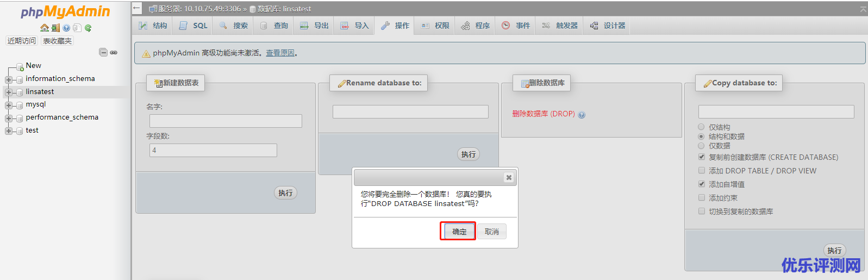Screen dimensions: 868x280
Task: Select performance_schema database name
Action: click(62, 117)
